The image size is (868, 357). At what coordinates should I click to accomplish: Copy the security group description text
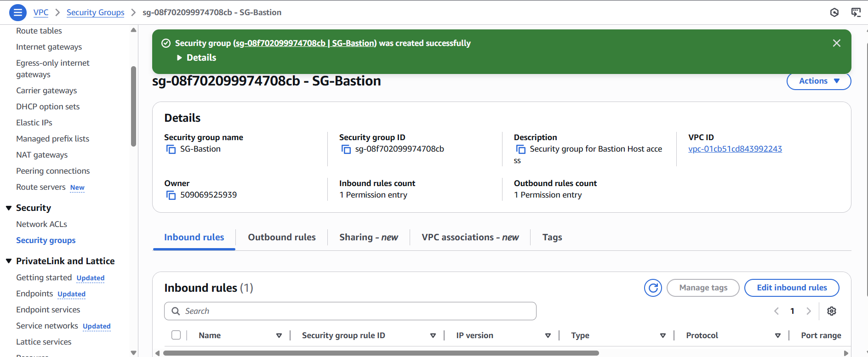521,149
